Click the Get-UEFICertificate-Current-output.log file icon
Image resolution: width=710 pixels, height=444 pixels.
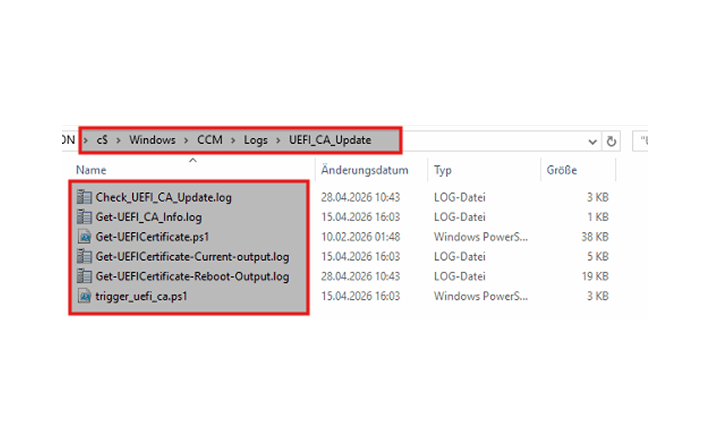click(84, 256)
